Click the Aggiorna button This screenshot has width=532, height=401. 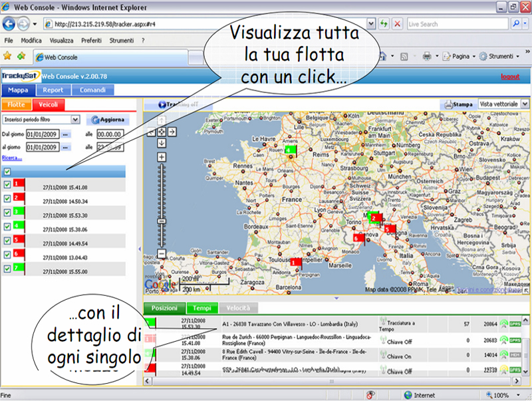pyautogui.click(x=108, y=120)
